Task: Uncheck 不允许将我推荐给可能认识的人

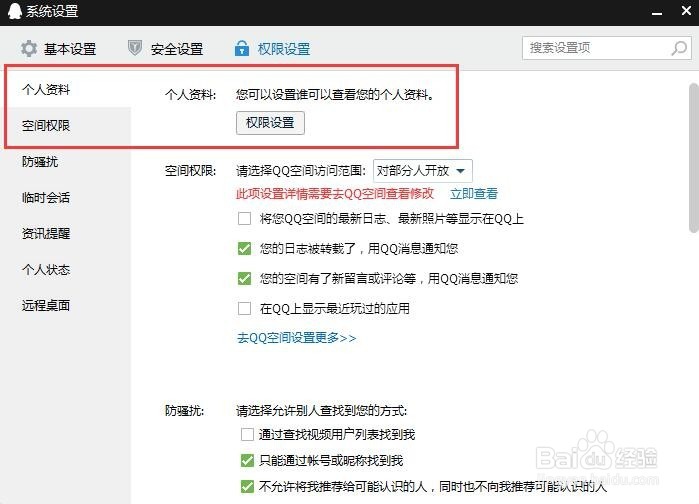Action: pos(247,486)
